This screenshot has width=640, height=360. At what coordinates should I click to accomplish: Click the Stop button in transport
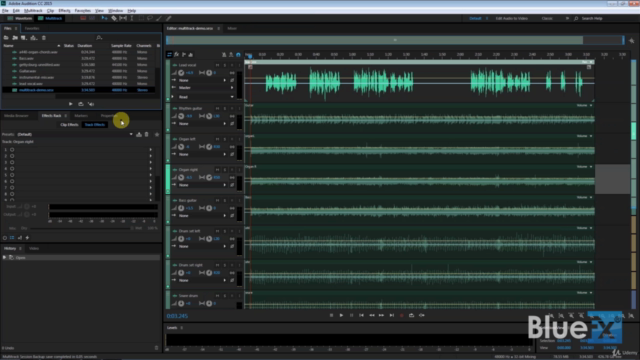coord(331,315)
